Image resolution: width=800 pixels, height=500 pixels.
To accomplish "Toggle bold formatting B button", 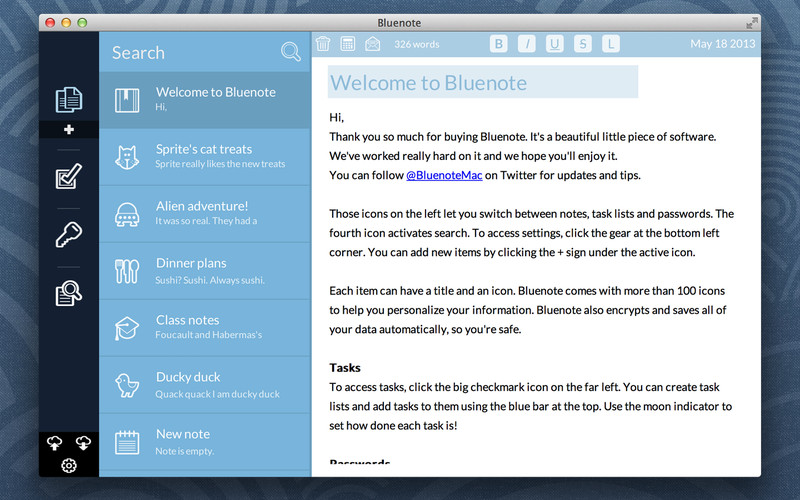I will click(x=498, y=44).
